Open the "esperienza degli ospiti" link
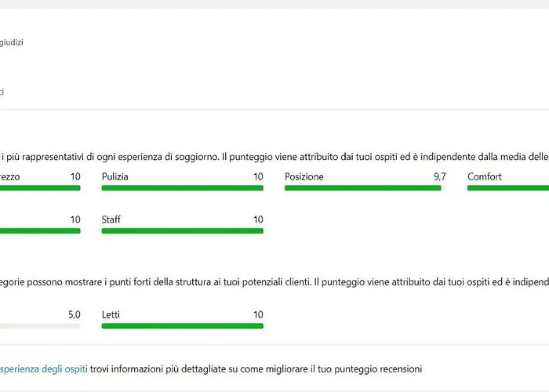The image size is (549, 392). 43,368
